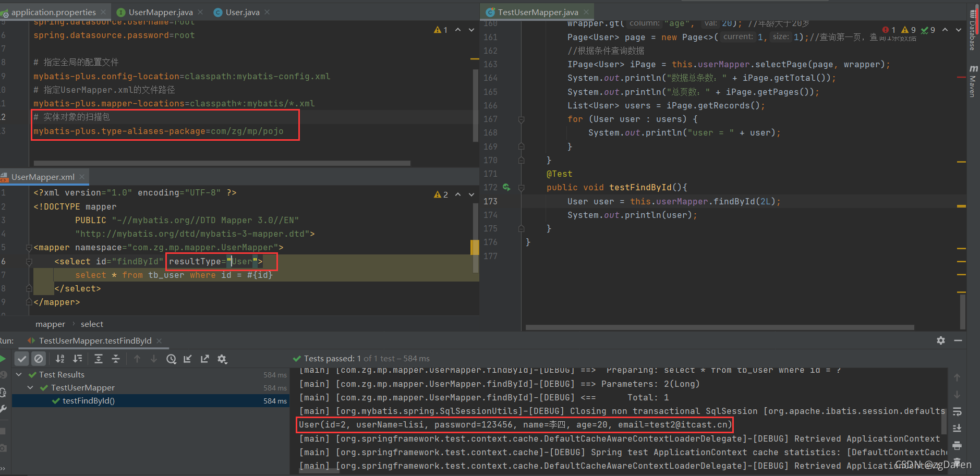Go to next problem in UserMapper.xml

471,194
